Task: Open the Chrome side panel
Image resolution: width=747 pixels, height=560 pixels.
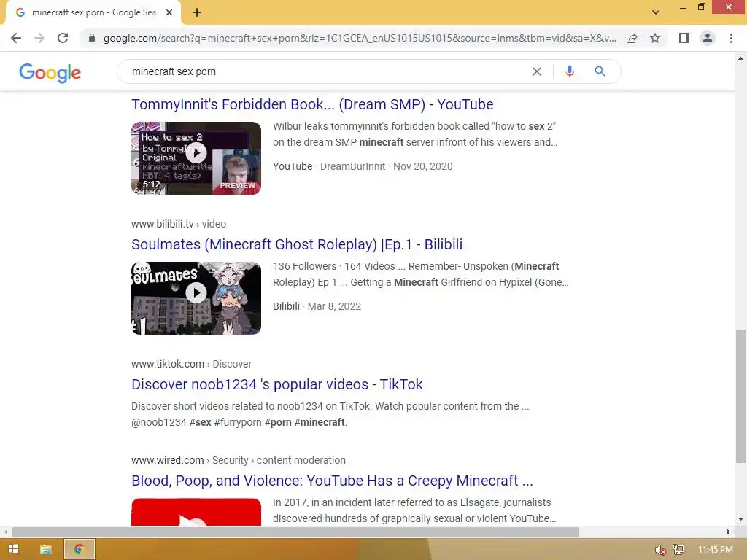Action: [x=684, y=38]
